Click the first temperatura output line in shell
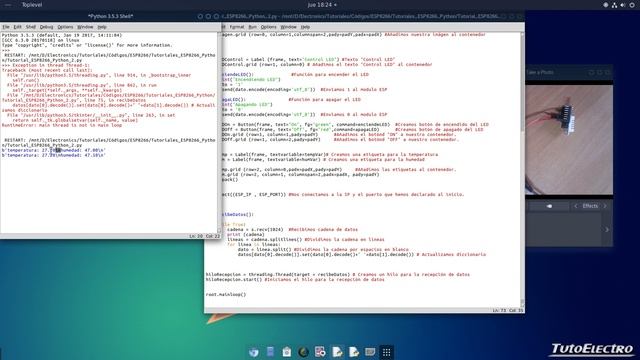 click(53, 150)
